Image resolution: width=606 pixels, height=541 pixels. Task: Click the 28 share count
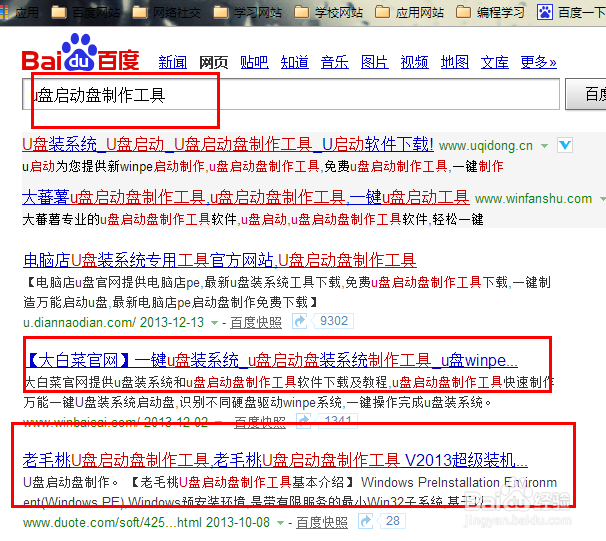coord(393,521)
